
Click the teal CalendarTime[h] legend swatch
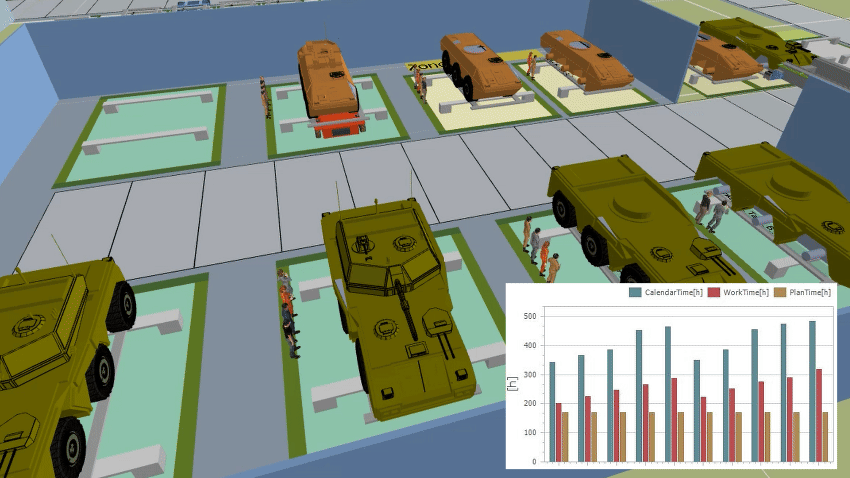(635, 293)
